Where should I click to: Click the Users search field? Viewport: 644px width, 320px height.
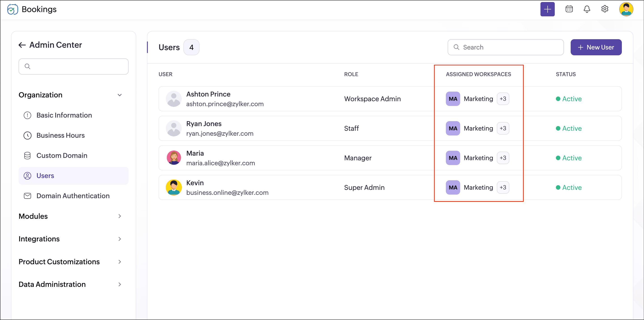tap(510, 47)
